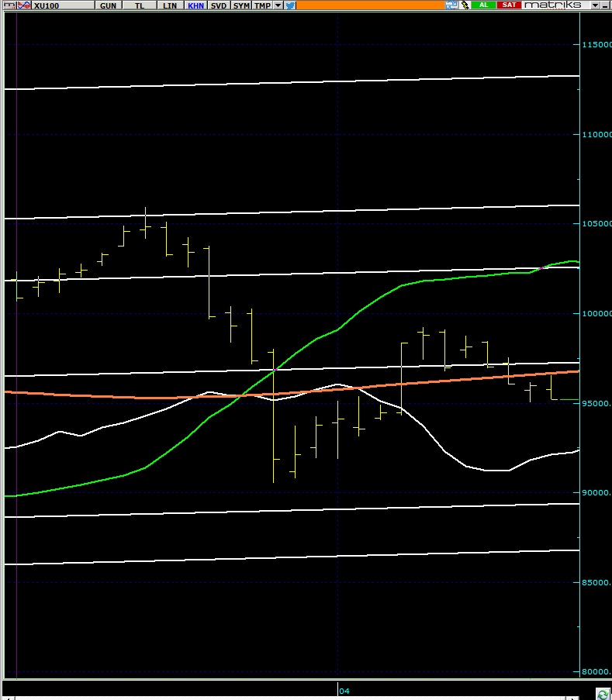Click the green AL buy button
Viewport: 612px width, 700px height.
[x=483, y=5]
